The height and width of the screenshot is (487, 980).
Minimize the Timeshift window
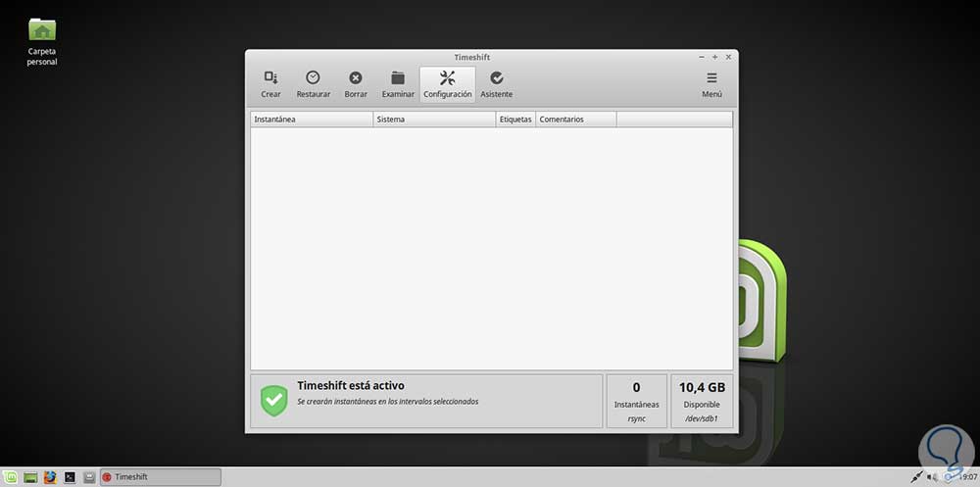(x=702, y=57)
